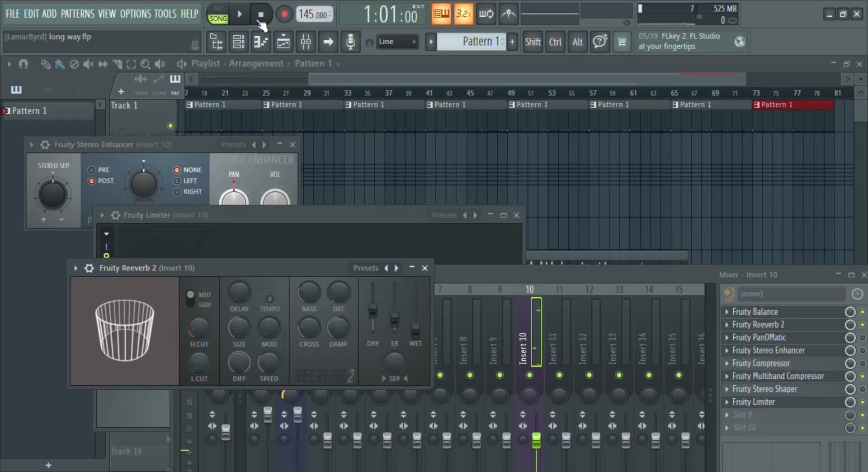The image size is (868, 472).
Task: Toggle the 3.2.1 countdown before recording
Action: pyautogui.click(x=463, y=14)
